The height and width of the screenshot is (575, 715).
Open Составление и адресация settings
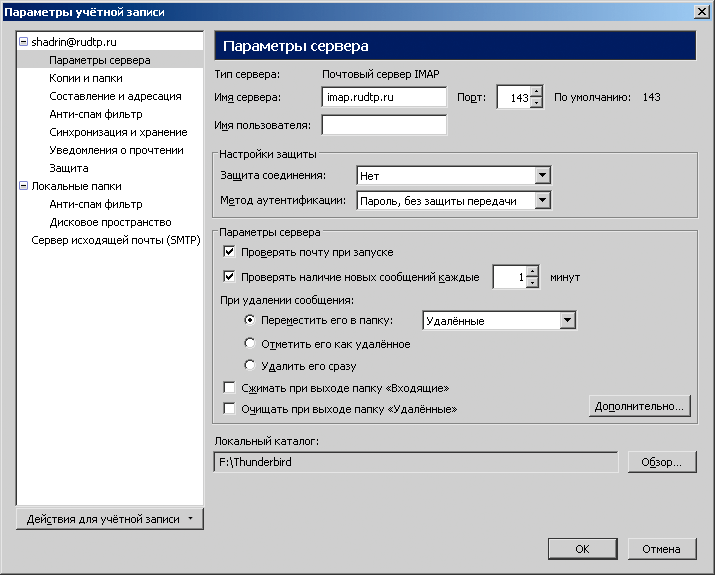(x=115, y=96)
